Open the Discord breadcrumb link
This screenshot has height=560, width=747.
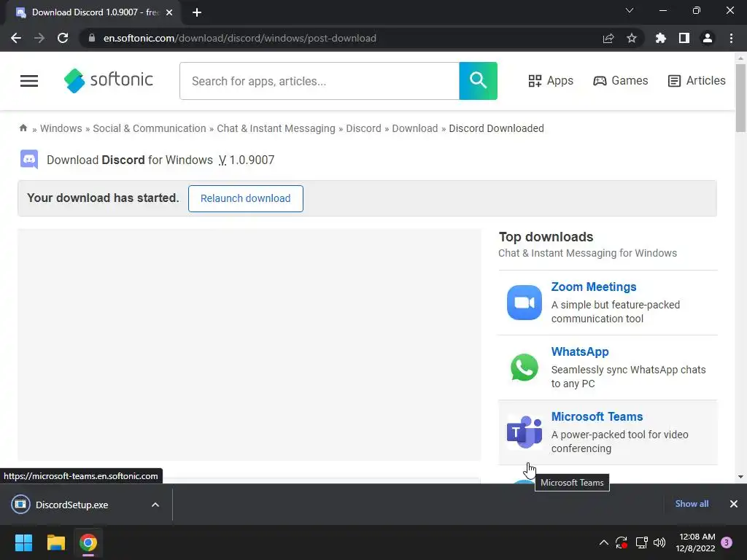363,128
